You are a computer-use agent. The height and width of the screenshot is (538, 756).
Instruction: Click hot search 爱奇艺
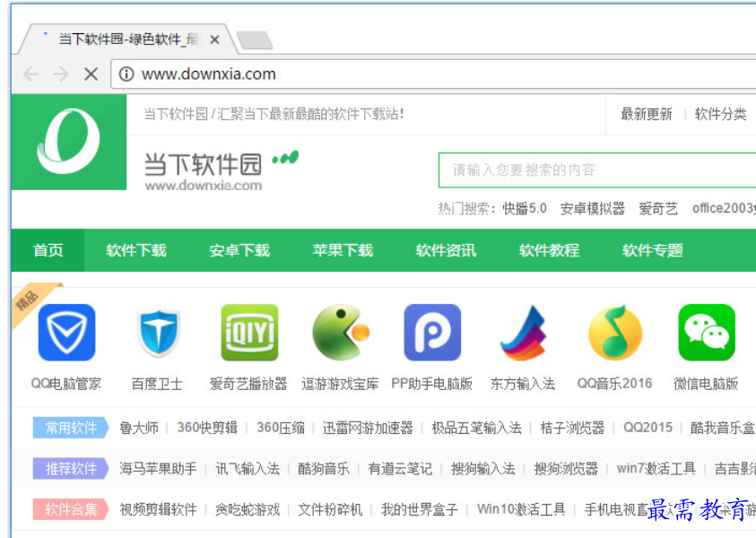pos(658,209)
